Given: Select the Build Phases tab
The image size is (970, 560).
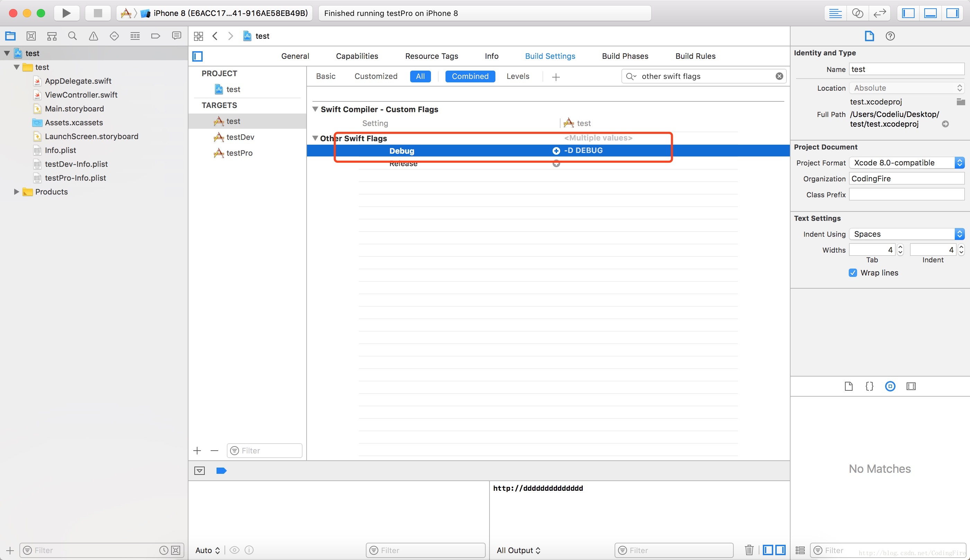Looking at the screenshot, I should 625,56.
